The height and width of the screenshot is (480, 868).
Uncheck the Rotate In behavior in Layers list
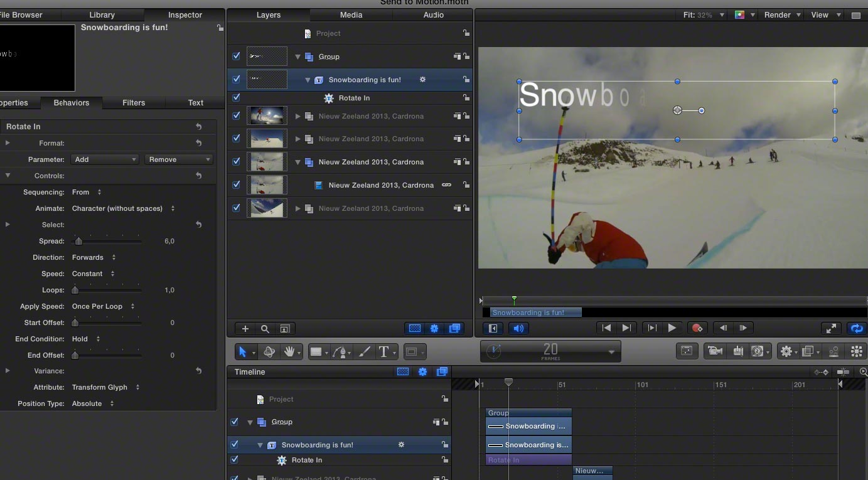(236, 98)
